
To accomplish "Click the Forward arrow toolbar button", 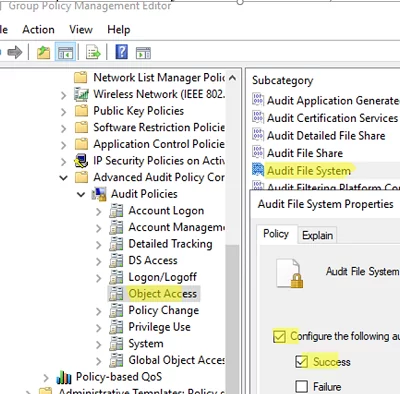I will click(x=15, y=52).
